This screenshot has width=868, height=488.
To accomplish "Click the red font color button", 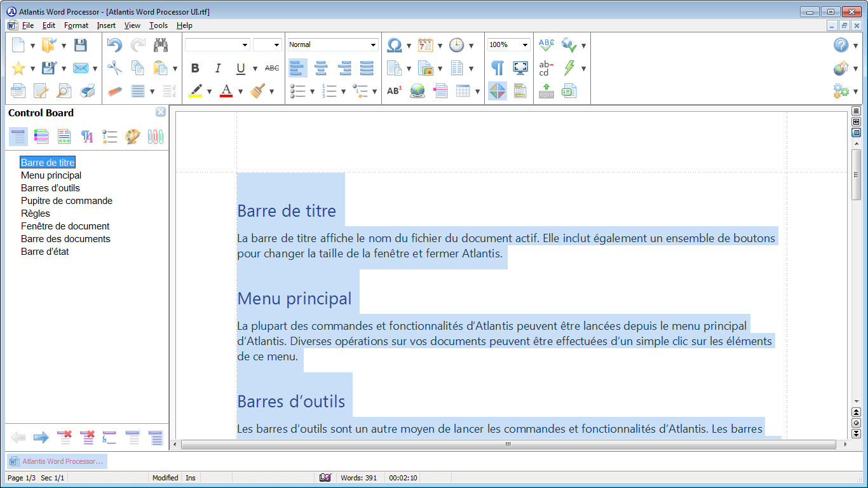I will point(226,91).
